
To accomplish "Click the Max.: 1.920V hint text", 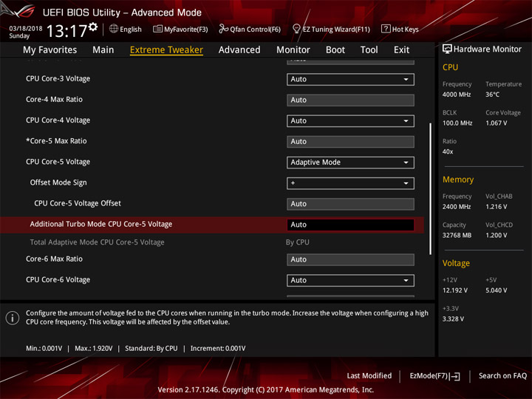I will click(x=93, y=349).
